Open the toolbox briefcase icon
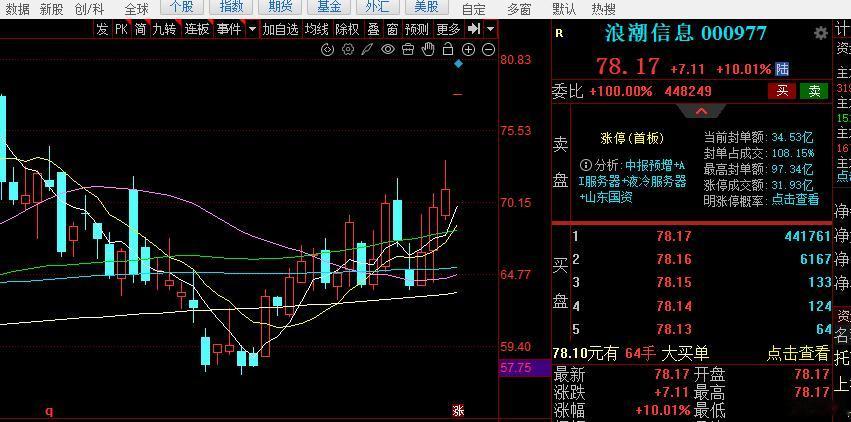Viewport: 851px width, 422px height. (x=408, y=50)
